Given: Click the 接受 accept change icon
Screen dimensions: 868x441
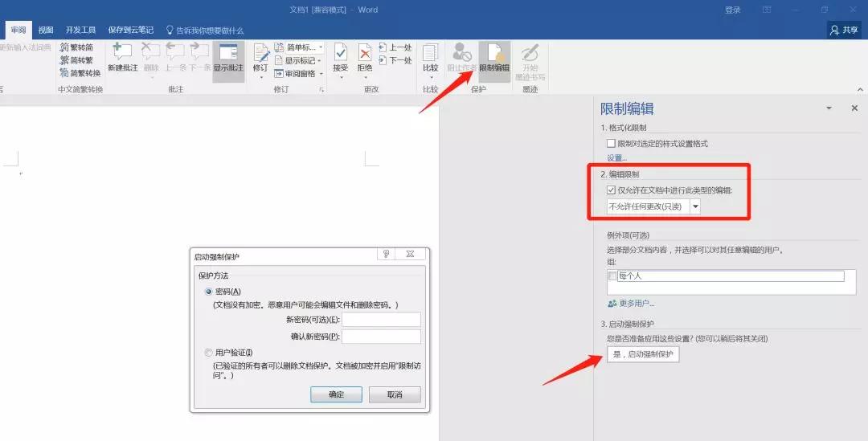Looking at the screenshot, I should pos(341,52).
